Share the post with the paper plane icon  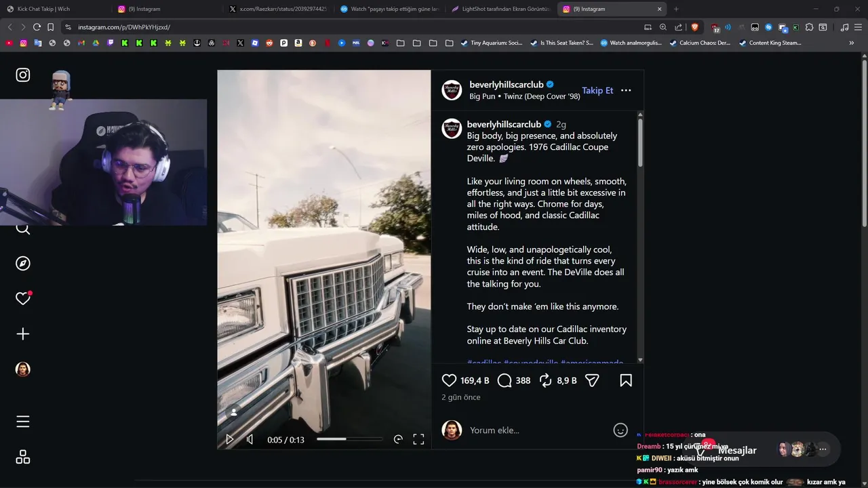pyautogui.click(x=592, y=381)
